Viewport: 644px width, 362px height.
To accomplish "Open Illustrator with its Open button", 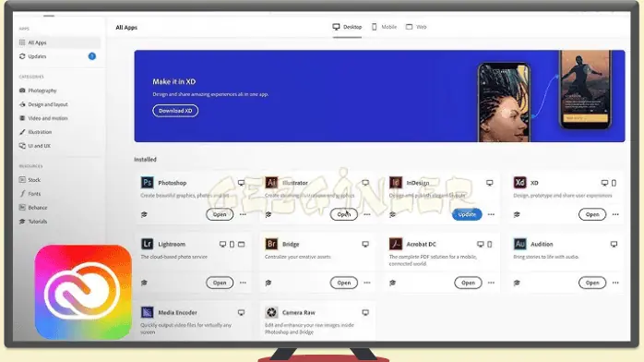I will 344,214.
